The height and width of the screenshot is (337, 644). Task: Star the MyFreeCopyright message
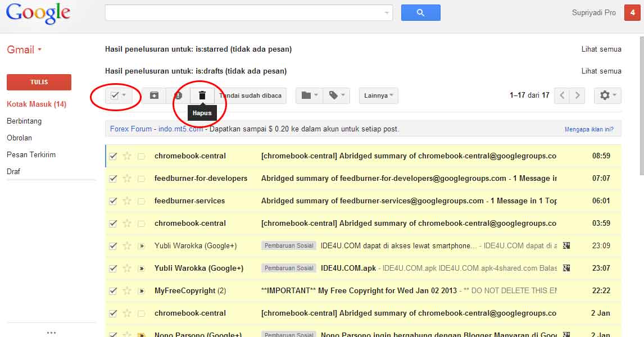127,290
